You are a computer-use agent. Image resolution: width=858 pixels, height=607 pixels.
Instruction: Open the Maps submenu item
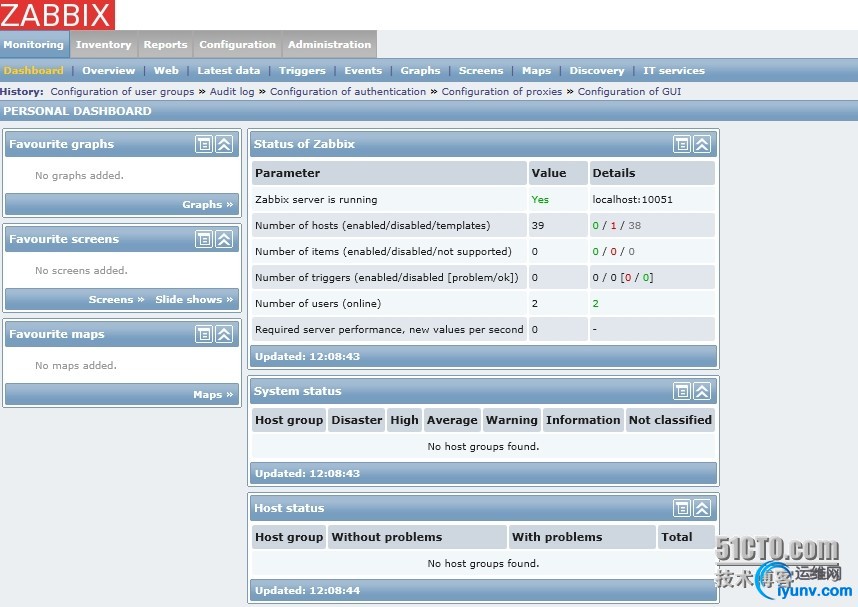[536, 71]
